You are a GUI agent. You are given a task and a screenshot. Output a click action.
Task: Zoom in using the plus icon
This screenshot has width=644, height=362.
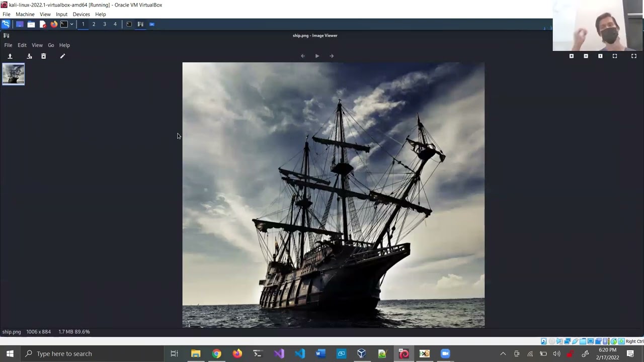coord(571,56)
